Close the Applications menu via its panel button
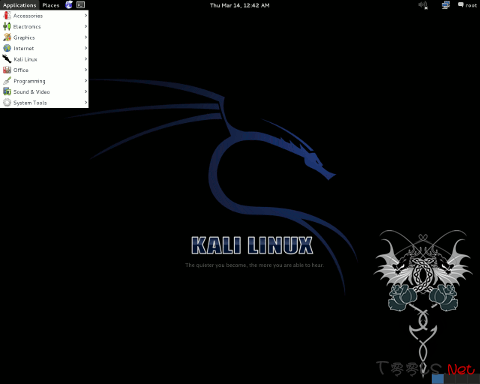This screenshot has width=480, height=384. (x=20, y=5)
